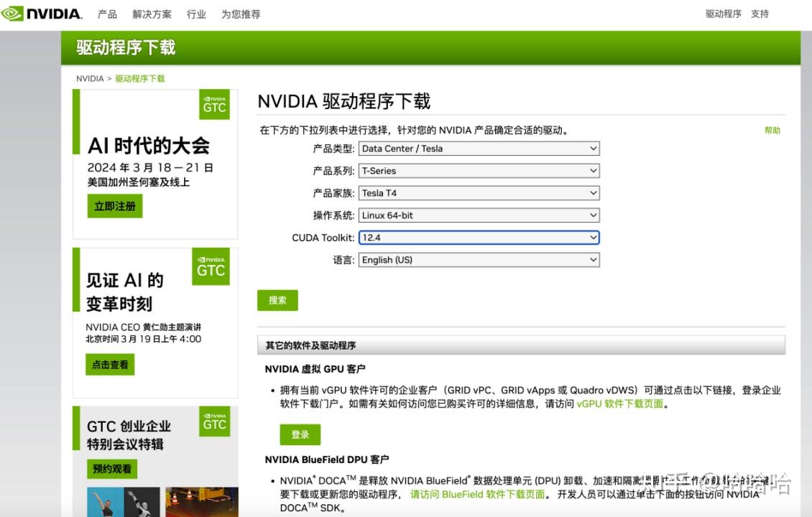Open the 为您推荐 menu
Screen dimensions: 812x517
[x=241, y=14]
